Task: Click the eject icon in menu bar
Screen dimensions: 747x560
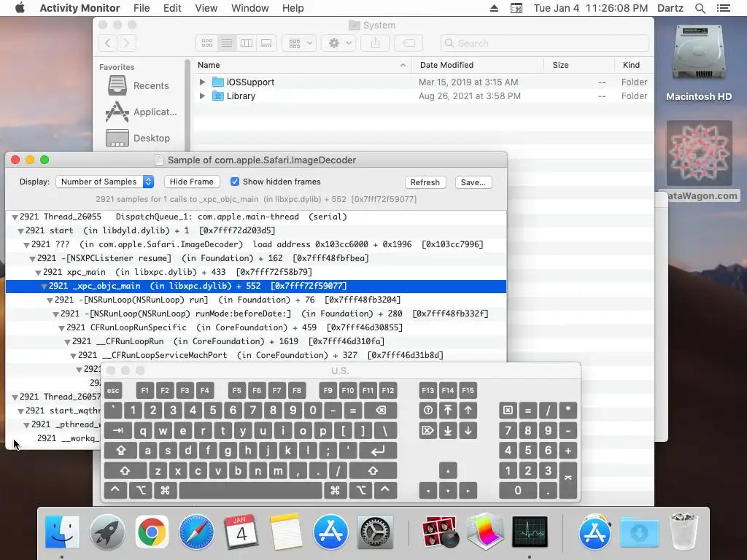Action: 494,8
